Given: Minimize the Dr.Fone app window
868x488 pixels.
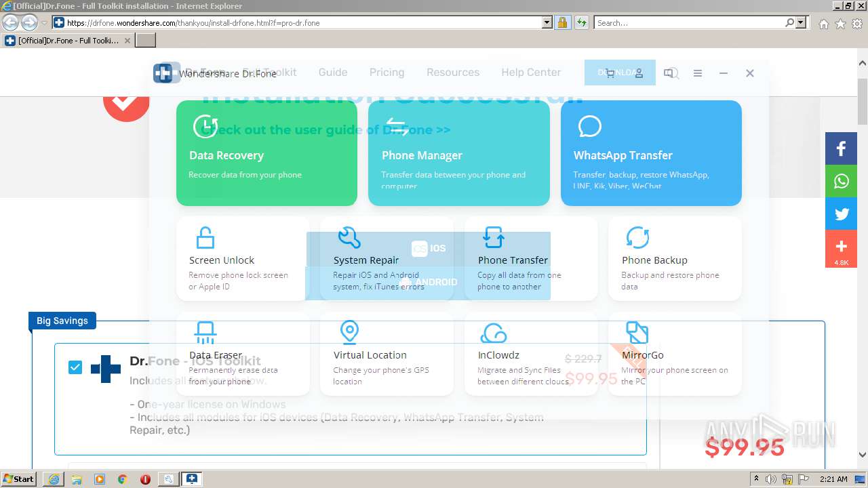Looking at the screenshot, I should click(724, 73).
